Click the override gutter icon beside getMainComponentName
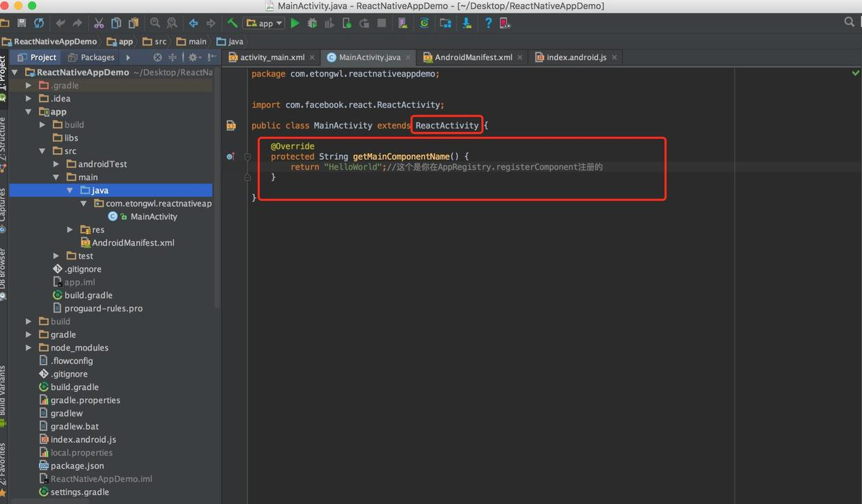 coord(230,156)
